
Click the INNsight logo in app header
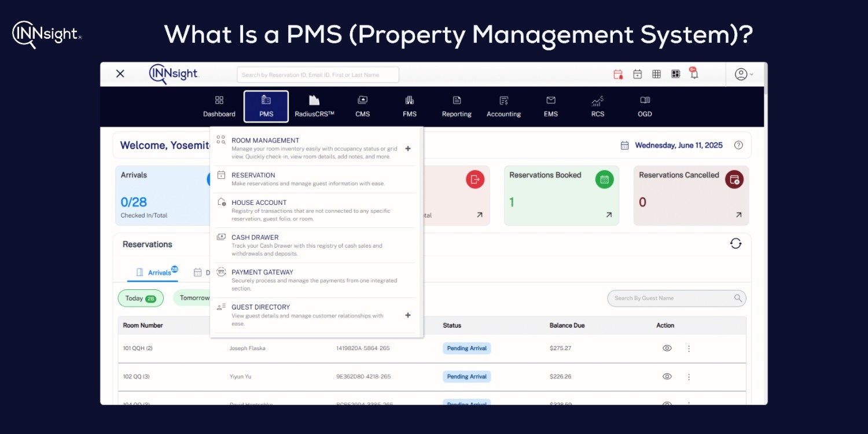coord(174,74)
